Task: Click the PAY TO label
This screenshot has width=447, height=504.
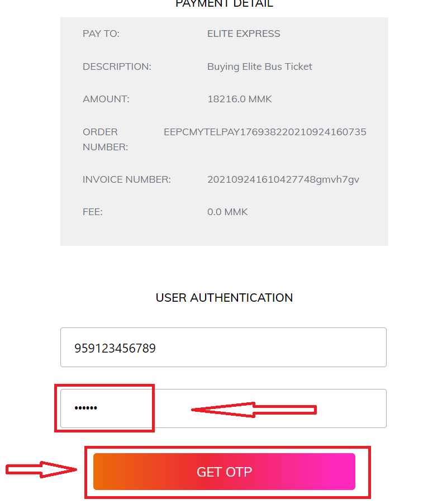Action: (x=101, y=34)
